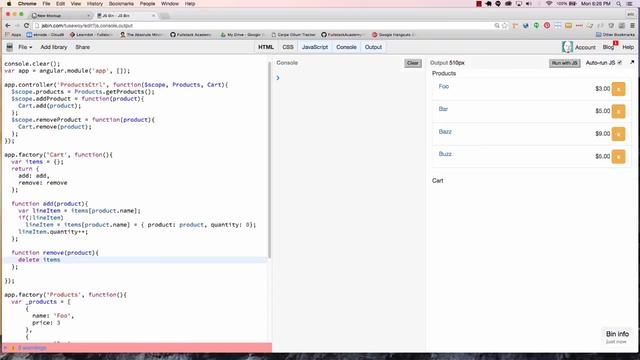Click the warning icon in the pink bar
This screenshot has width=640, height=360.
coord(13,348)
